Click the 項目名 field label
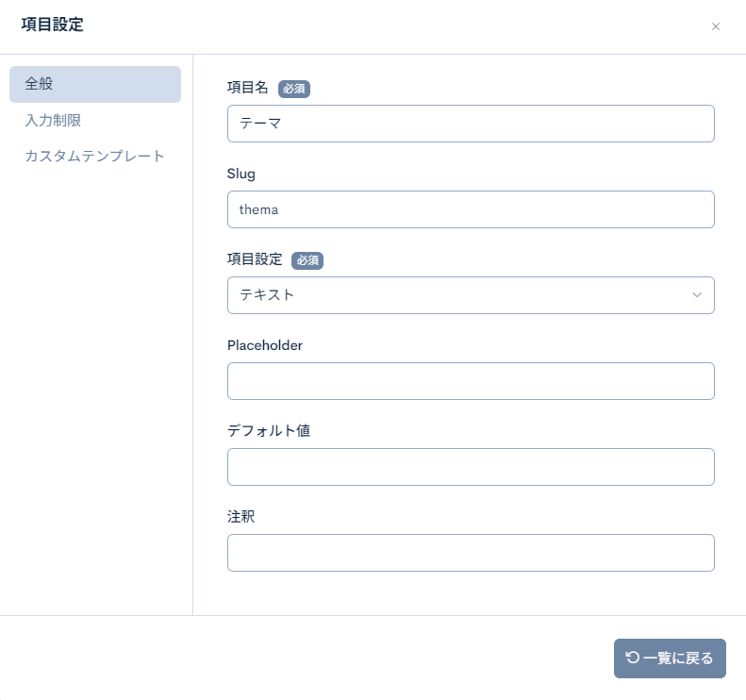746x700 pixels. 248,88
